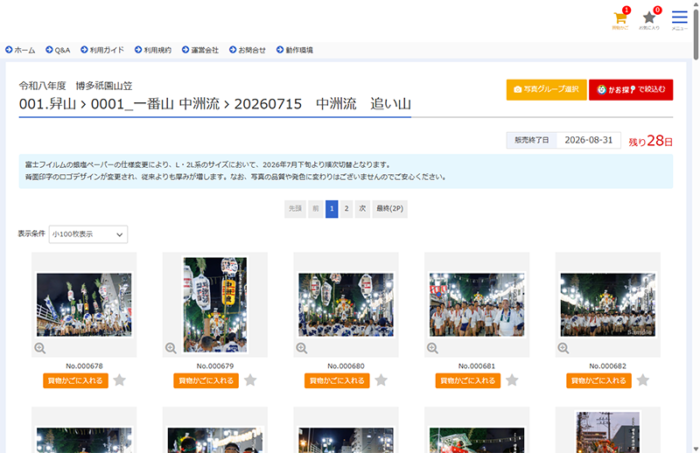Zoom photo No.000682 with magnifier icon

point(563,348)
